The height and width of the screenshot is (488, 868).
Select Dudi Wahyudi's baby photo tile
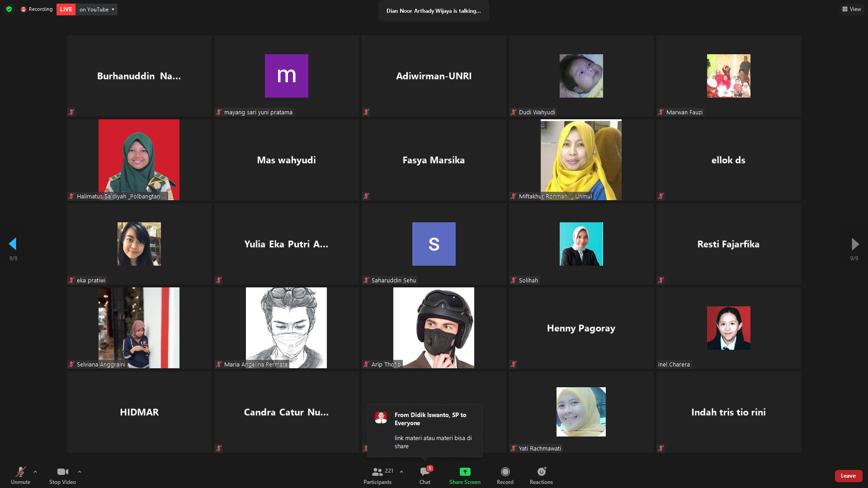coord(581,76)
